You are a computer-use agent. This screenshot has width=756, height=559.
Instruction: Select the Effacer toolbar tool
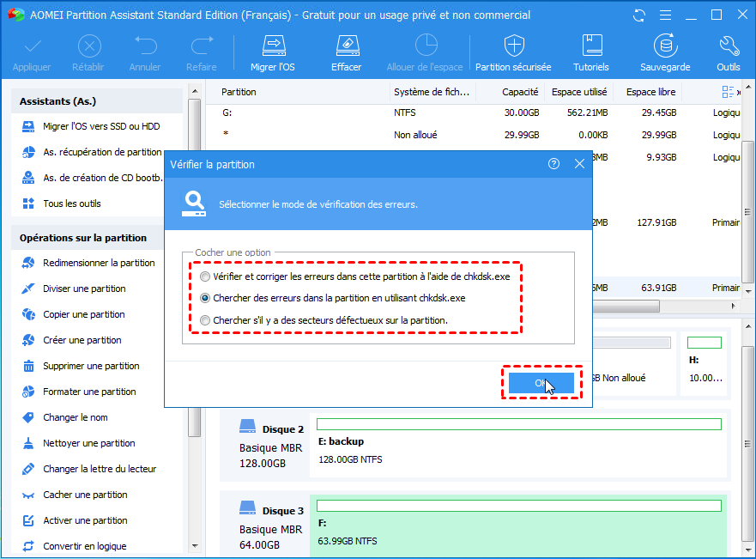tap(347, 53)
